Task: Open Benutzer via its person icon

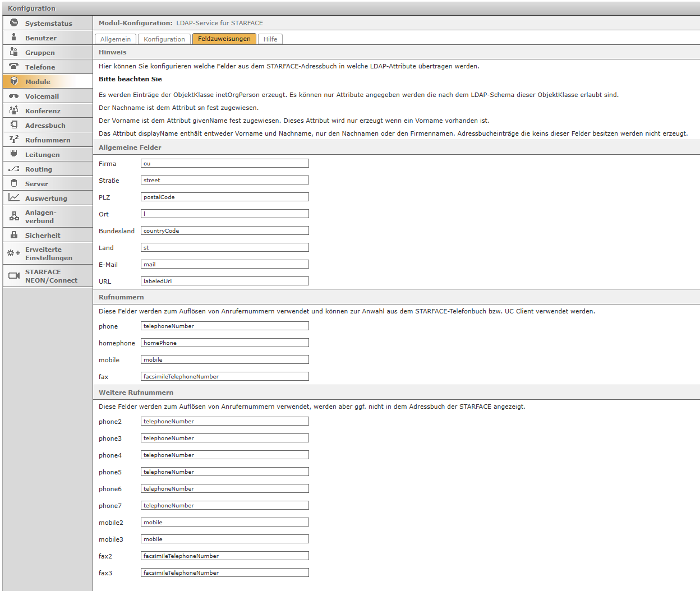Action: [x=14, y=38]
